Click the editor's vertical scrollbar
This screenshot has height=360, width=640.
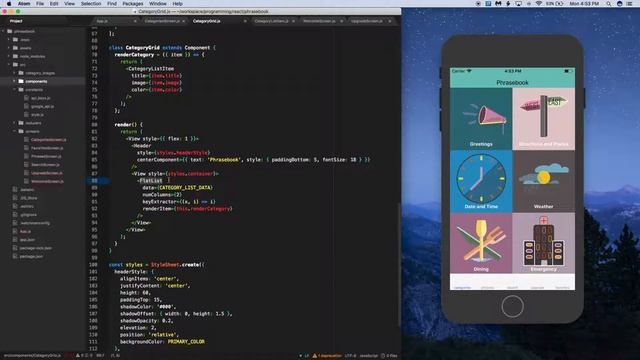(x=399, y=263)
